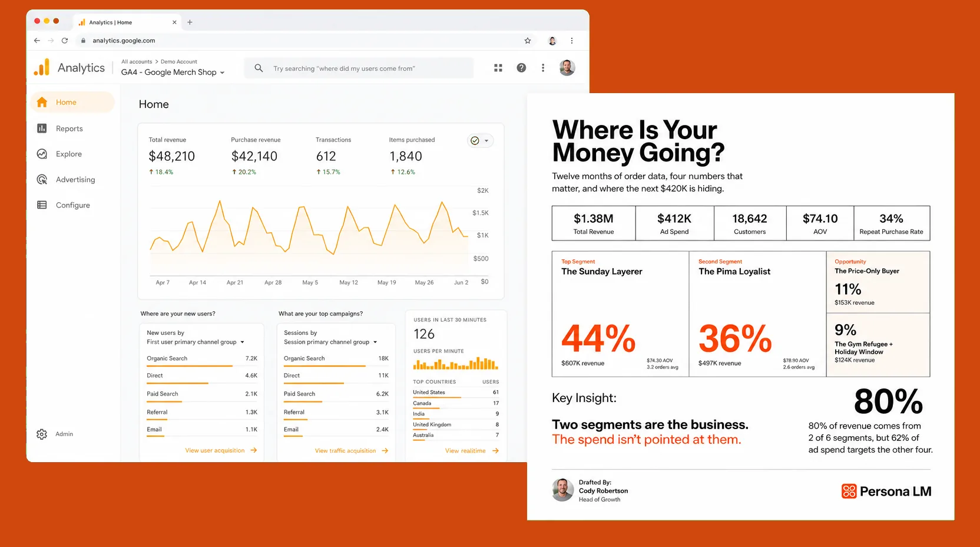This screenshot has height=547, width=980.
Task: Click the Canada country row
Action: (456, 404)
